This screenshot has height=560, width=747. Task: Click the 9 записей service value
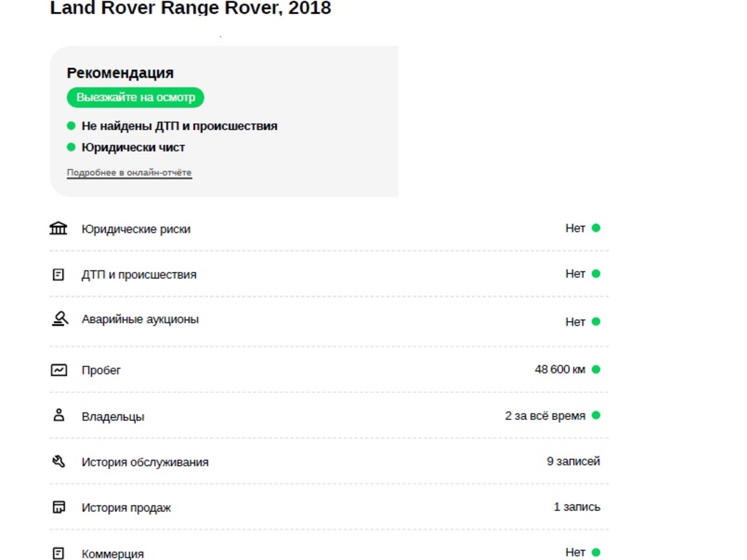coord(573,461)
